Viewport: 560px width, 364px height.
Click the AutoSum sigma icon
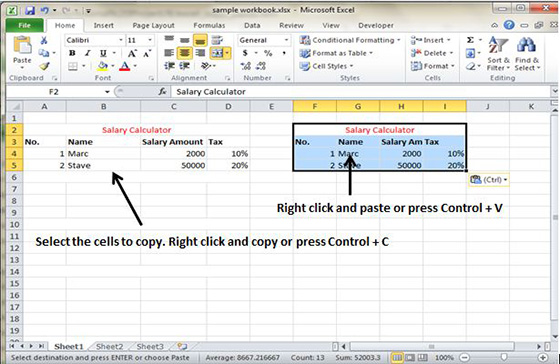[471, 40]
